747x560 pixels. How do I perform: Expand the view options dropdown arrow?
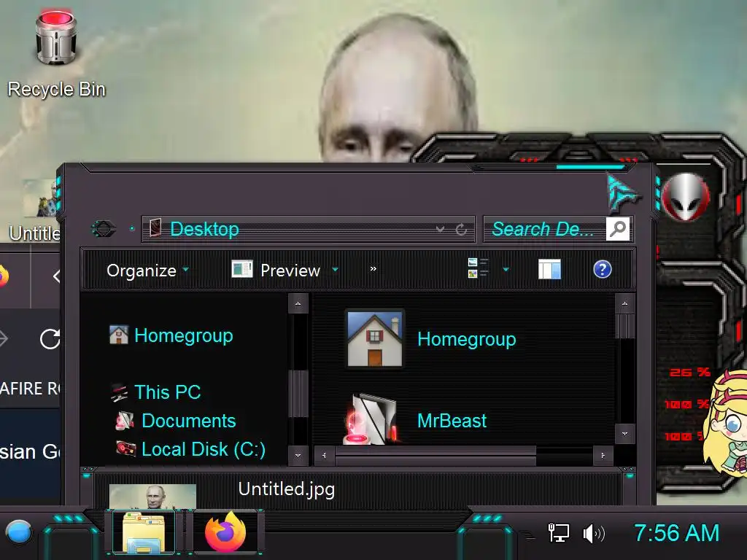point(506,270)
